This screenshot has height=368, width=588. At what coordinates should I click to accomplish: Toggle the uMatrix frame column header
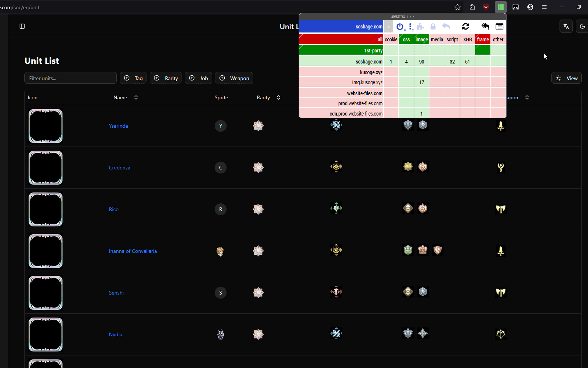point(483,39)
